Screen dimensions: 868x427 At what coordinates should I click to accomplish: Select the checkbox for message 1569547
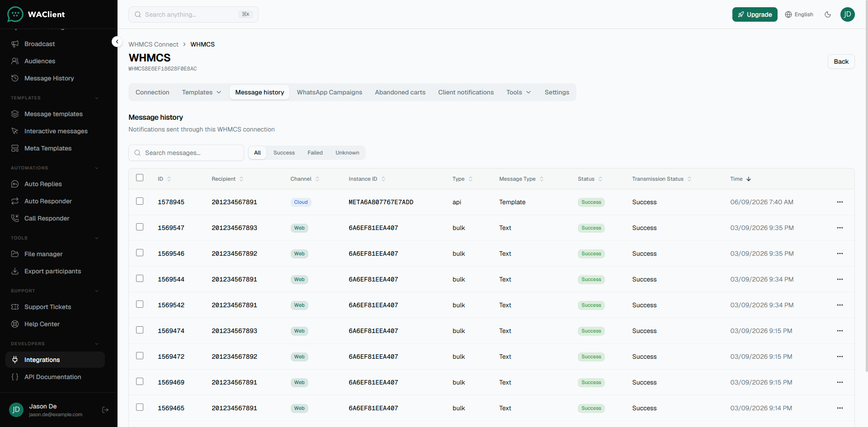coord(140,227)
